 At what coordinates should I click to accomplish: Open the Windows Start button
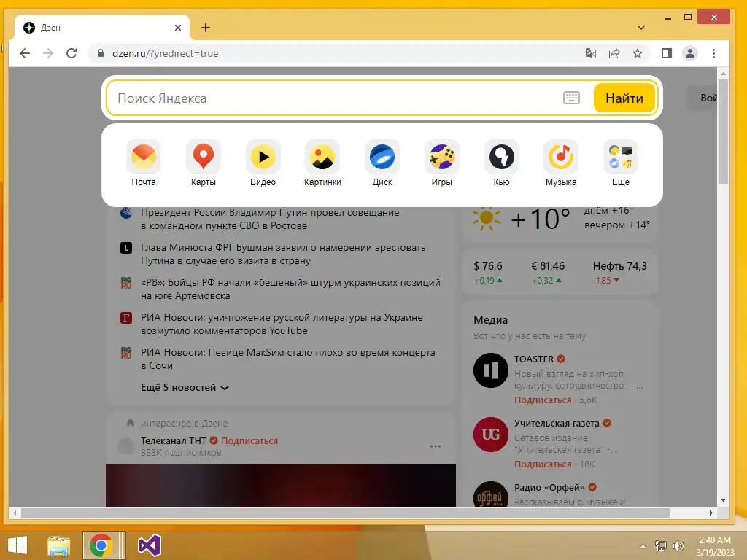[x=18, y=545]
